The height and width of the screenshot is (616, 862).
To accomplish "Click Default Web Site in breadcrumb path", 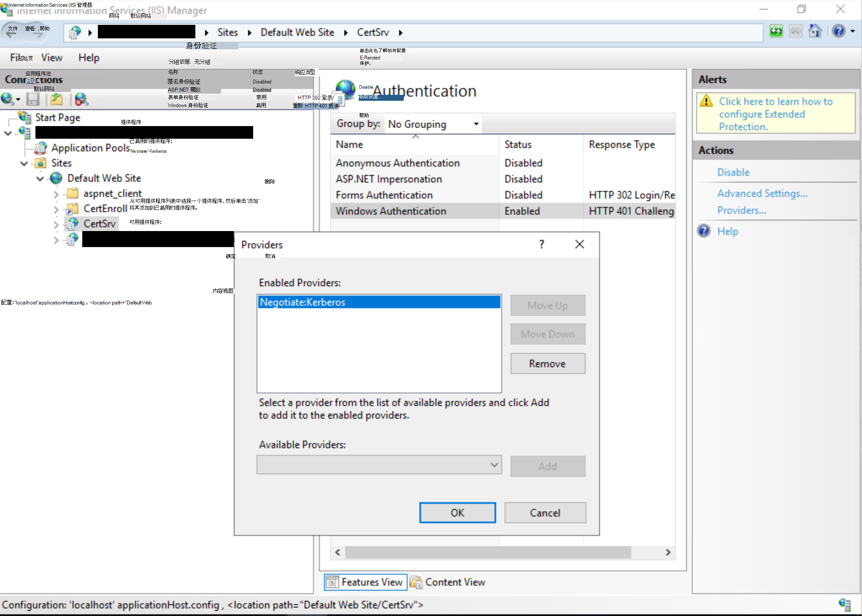I will (x=297, y=32).
